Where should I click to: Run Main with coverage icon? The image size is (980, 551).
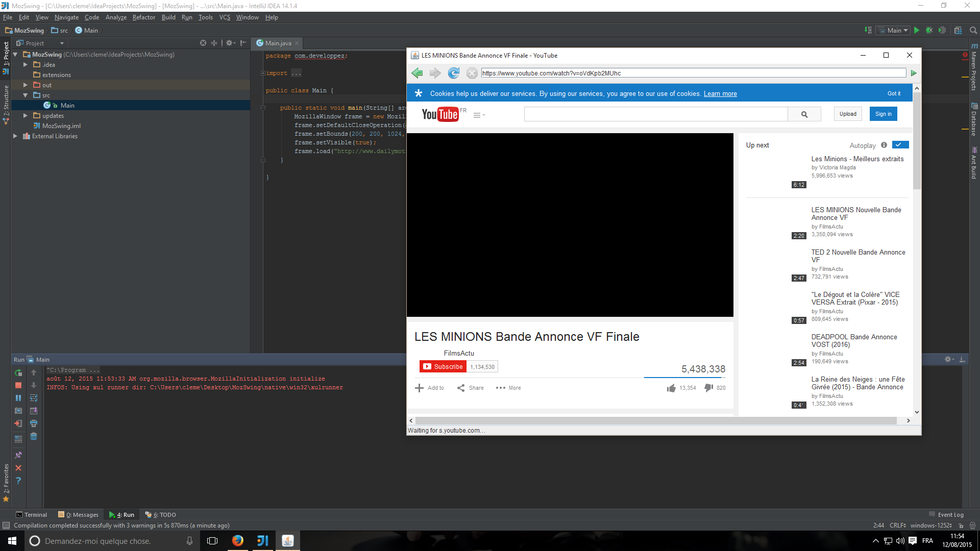942,31
